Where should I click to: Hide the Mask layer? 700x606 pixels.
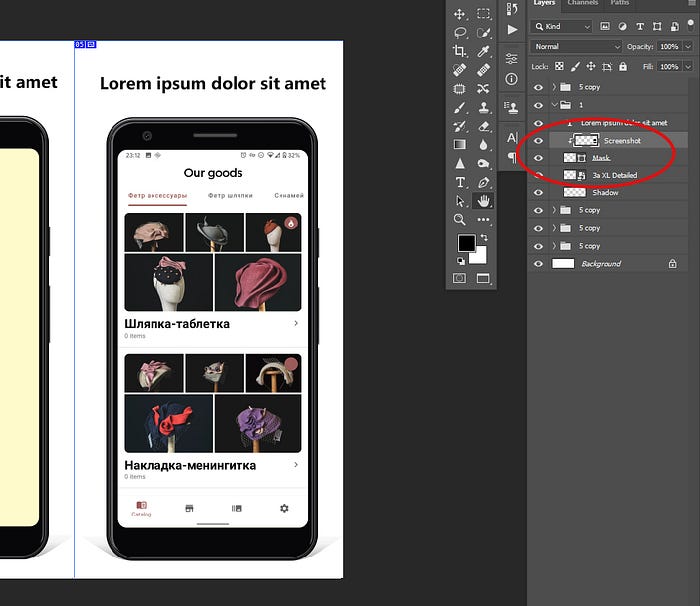[x=538, y=158]
